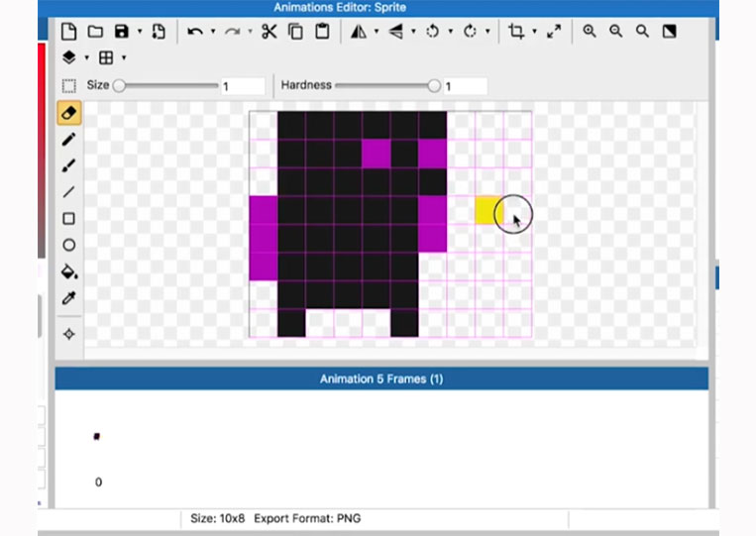Open counter-clockwise rotate options arrow
The image size is (756, 536).
[451, 32]
